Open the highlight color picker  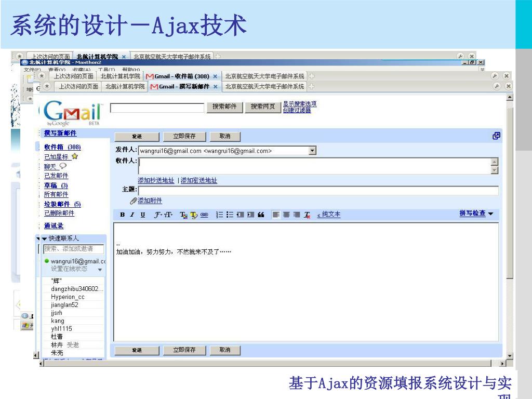tap(194, 215)
